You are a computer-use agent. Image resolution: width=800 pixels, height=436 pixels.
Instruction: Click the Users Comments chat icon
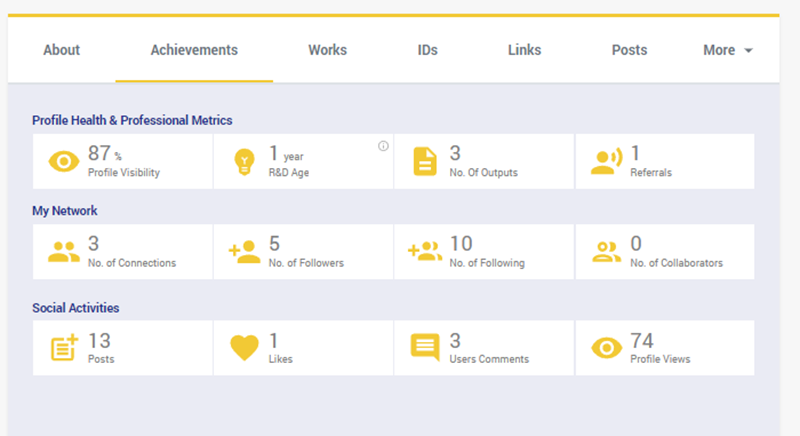click(x=425, y=347)
